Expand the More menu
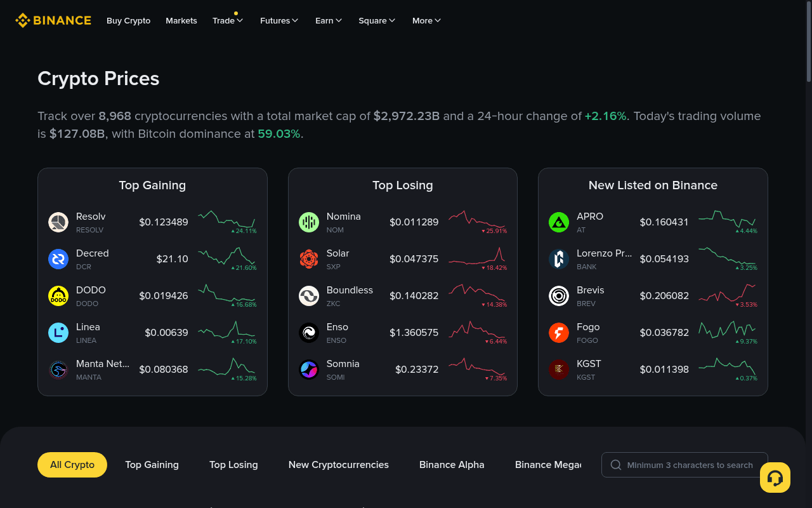Image resolution: width=812 pixels, height=508 pixels. pyautogui.click(x=426, y=20)
